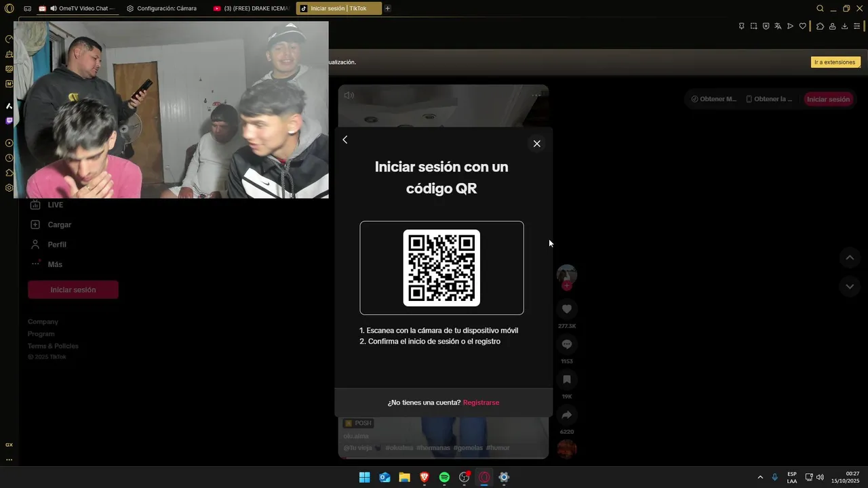Open the Windows Start menu
868x488 pixels.
(x=364, y=477)
